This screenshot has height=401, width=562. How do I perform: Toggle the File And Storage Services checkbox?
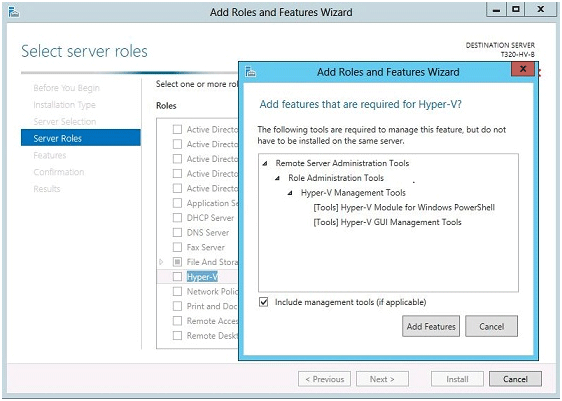pyautogui.click(x=177, y=262)
